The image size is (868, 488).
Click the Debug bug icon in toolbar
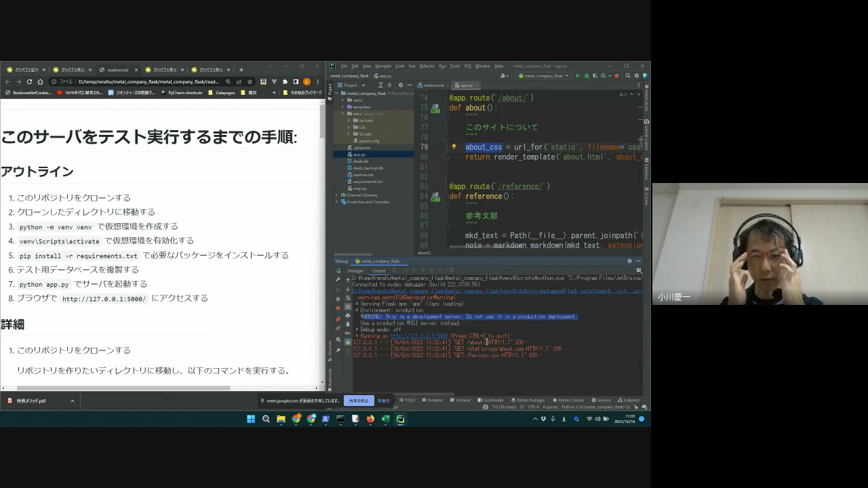(x=586, y=76)
